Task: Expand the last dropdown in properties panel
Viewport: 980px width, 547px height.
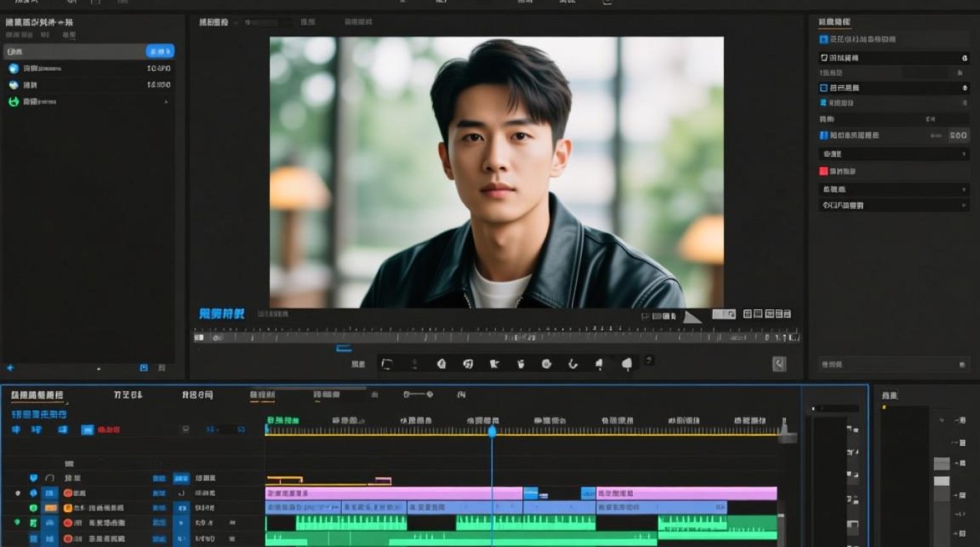Action: (x=894, y=206)
